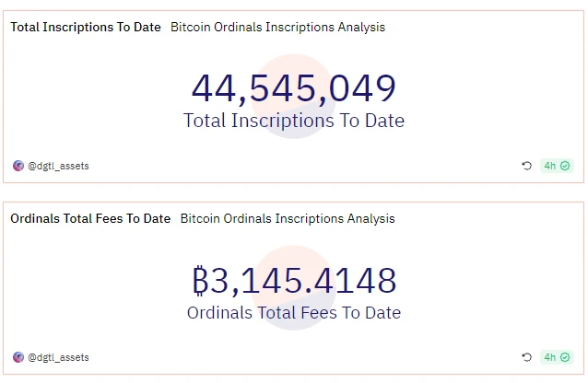Click the refresh icon on Ordinals Total Fees panel
Screen dimensions: 588x383
(x=526, y=357)
